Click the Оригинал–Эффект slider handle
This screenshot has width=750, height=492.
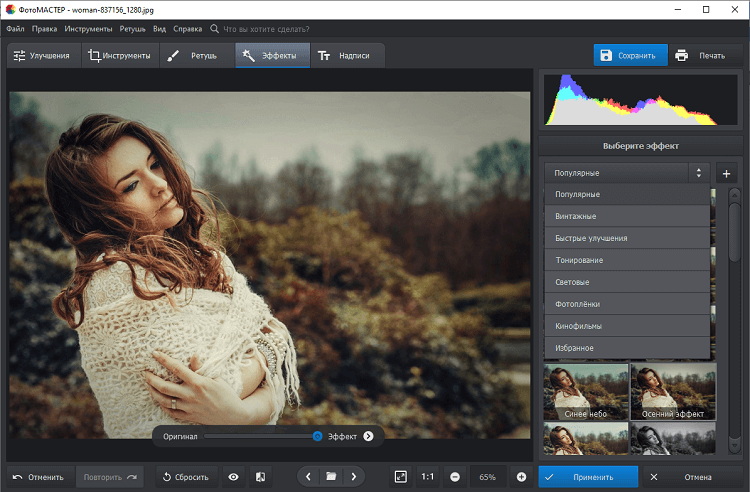(x=317, y=436)
